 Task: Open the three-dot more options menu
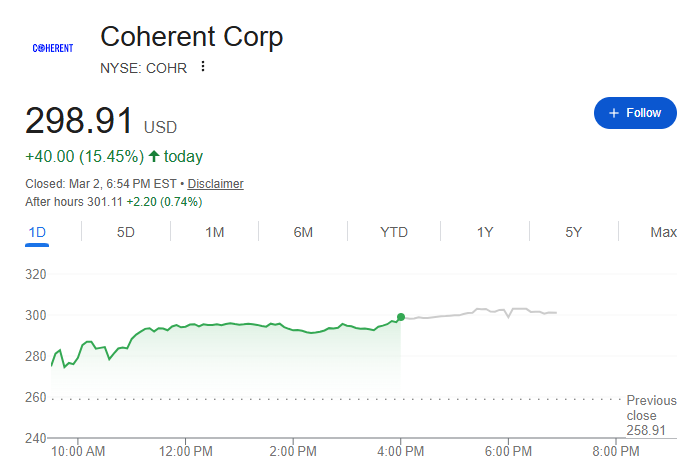click(203, 67)
